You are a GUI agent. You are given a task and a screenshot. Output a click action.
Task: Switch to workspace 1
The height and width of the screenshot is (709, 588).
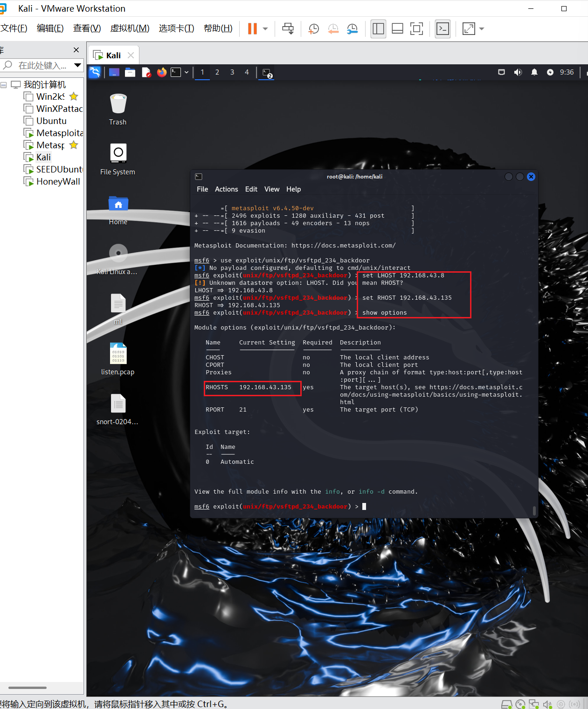point(202,72)
